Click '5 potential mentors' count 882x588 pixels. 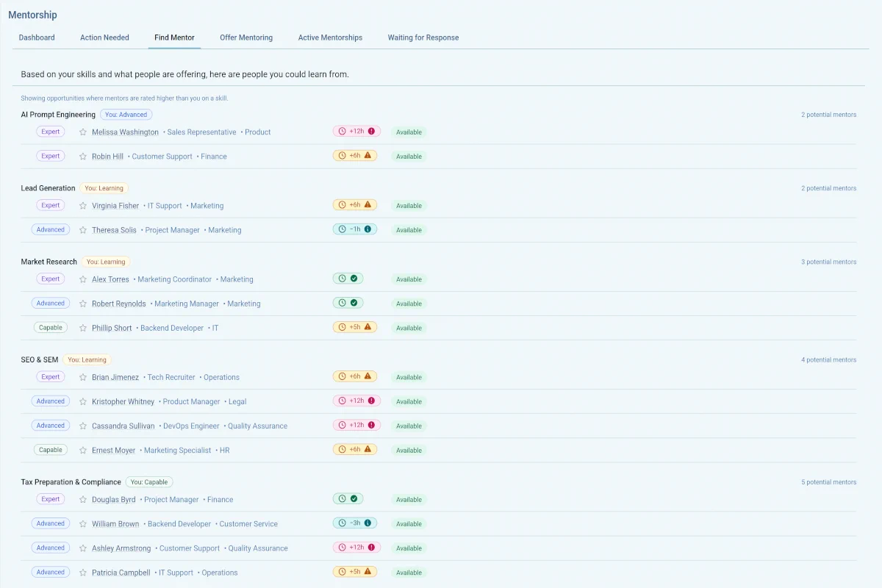point(828,482)
